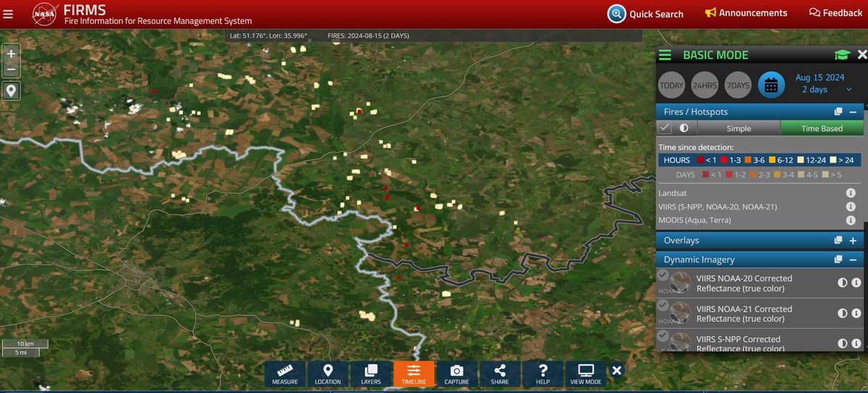Collapse the Fires / Hotspots section
The width and height of the screenshot is (868, 393).
[853, 112]
